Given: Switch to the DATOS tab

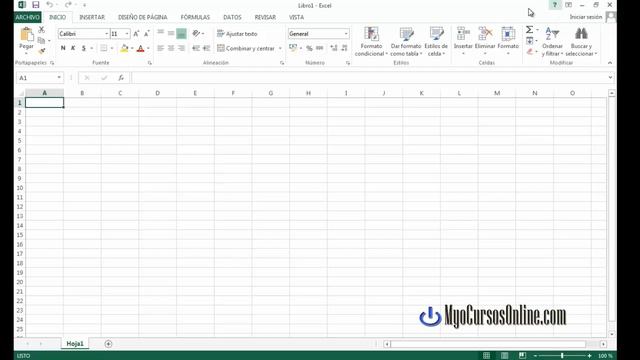Looking at the screenshot, I should (232, 17).
